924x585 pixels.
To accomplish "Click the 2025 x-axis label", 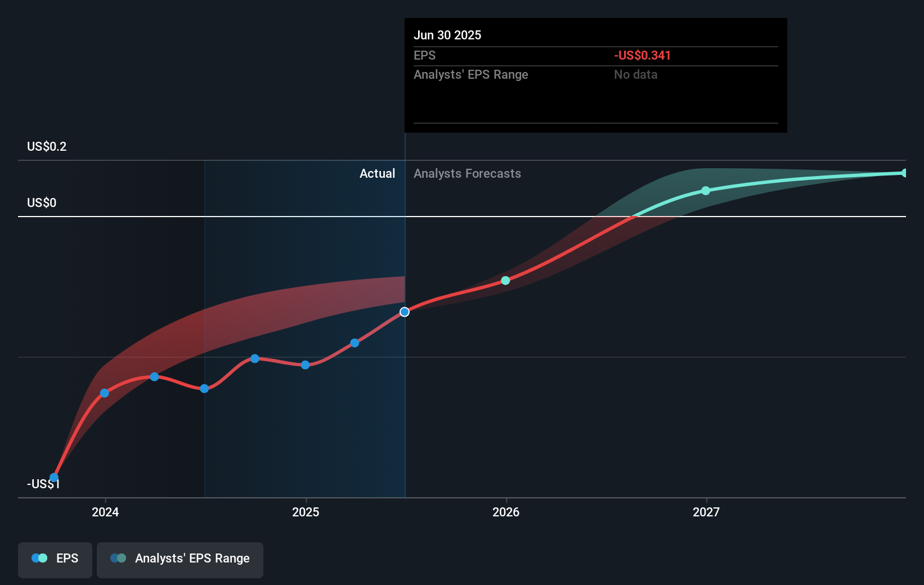I will tap(306, 512).
